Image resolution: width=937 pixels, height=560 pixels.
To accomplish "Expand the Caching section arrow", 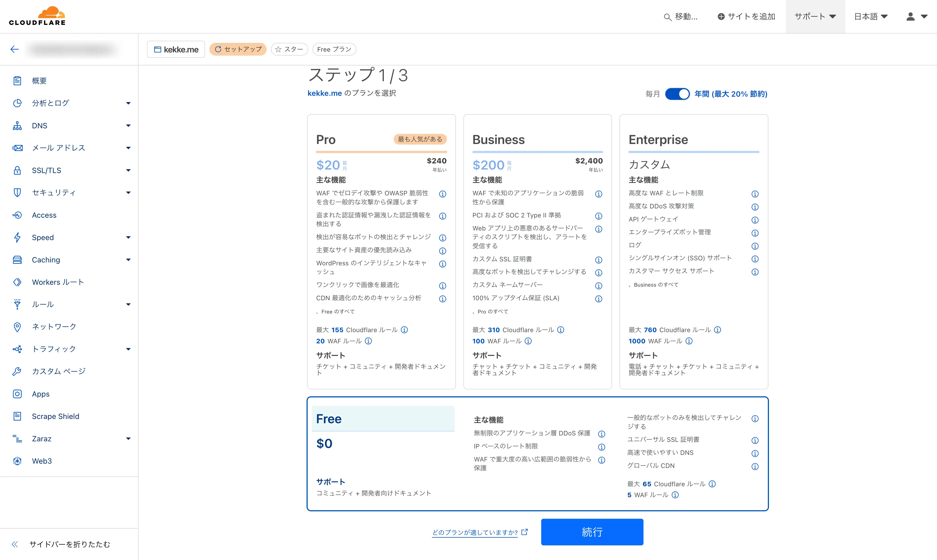I will click(128, 260).
